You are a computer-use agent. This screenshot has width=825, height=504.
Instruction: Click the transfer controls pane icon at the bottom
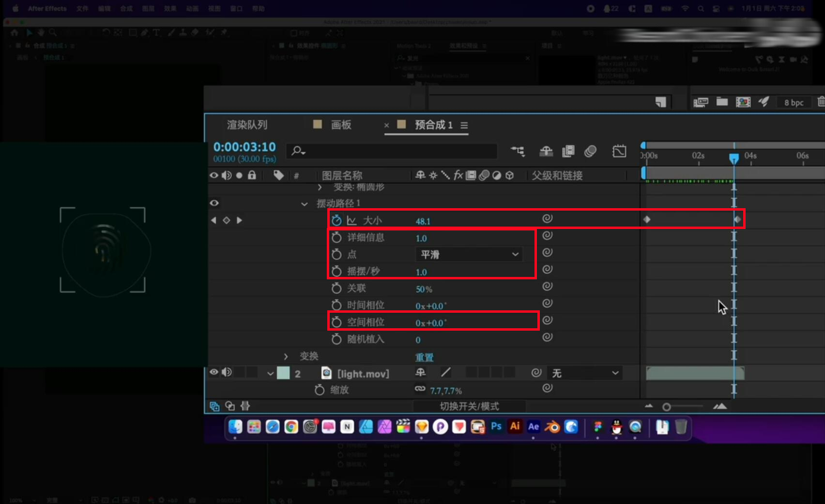[230, 406]
